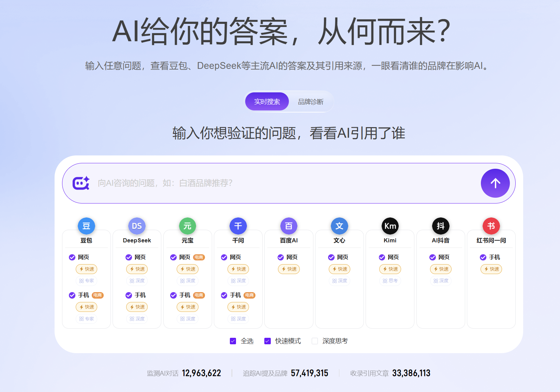Click the Kimi black Km logo icon
The height and width of the screenshot is (392, 560).
[x=390, y=226]
